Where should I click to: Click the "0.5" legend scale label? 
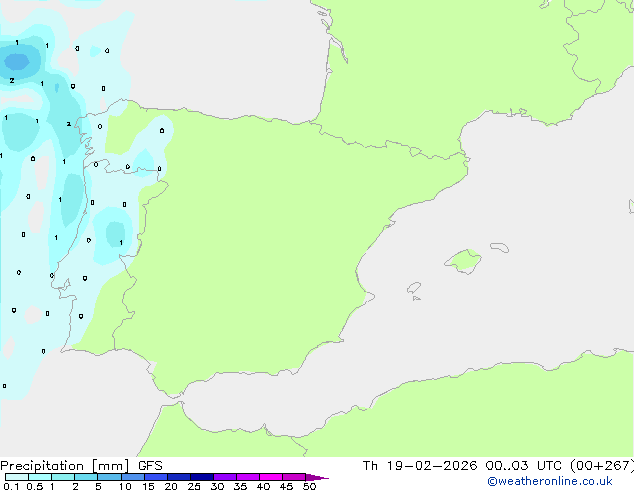(x=35, y=486)
